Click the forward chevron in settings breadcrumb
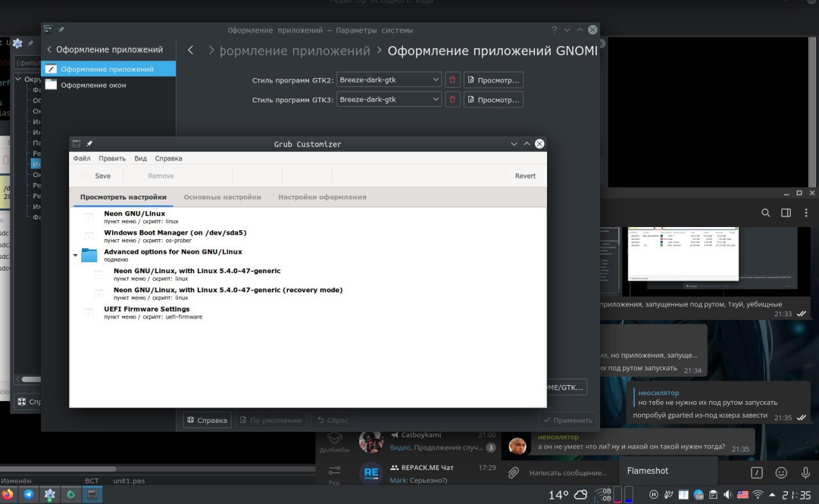The width and height of the screenshot is (819, 504). [211, 50]
